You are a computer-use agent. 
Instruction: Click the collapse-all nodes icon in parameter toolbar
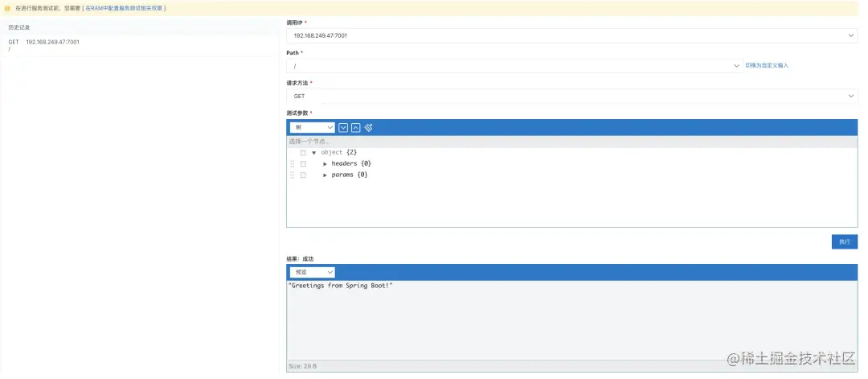tap(356, 127)
